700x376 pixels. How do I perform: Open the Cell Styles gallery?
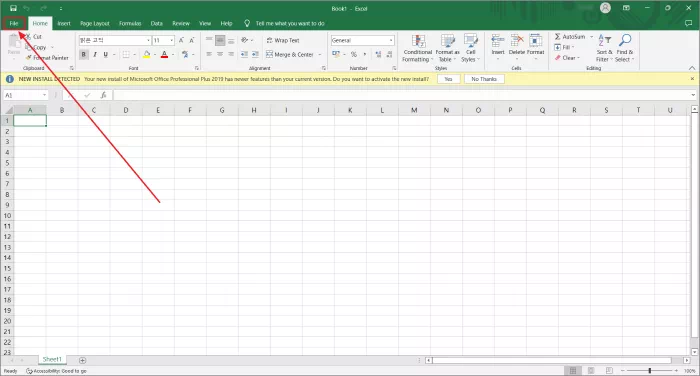(471, 48)
